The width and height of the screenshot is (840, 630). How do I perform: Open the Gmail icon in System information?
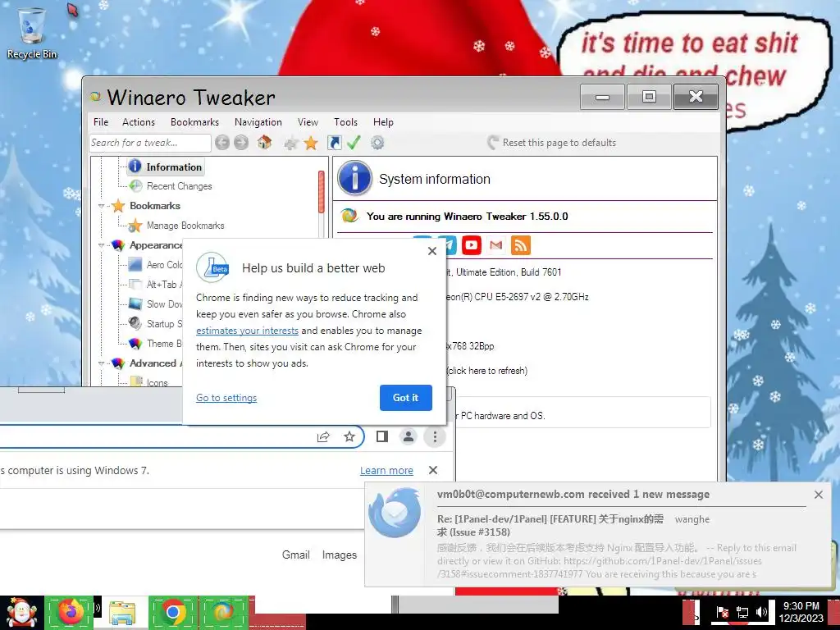coord(496,245)
